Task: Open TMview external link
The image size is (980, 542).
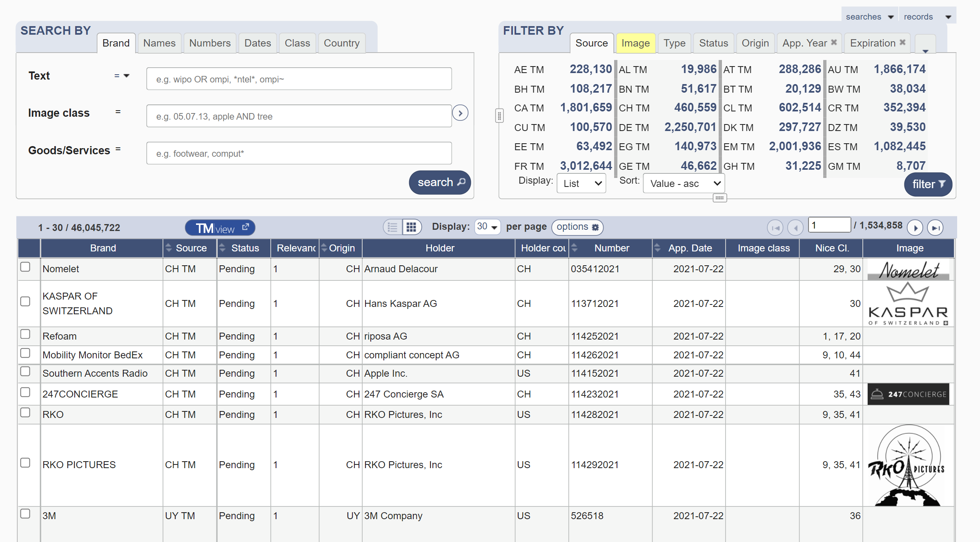Action: click(x=220, y=228)
